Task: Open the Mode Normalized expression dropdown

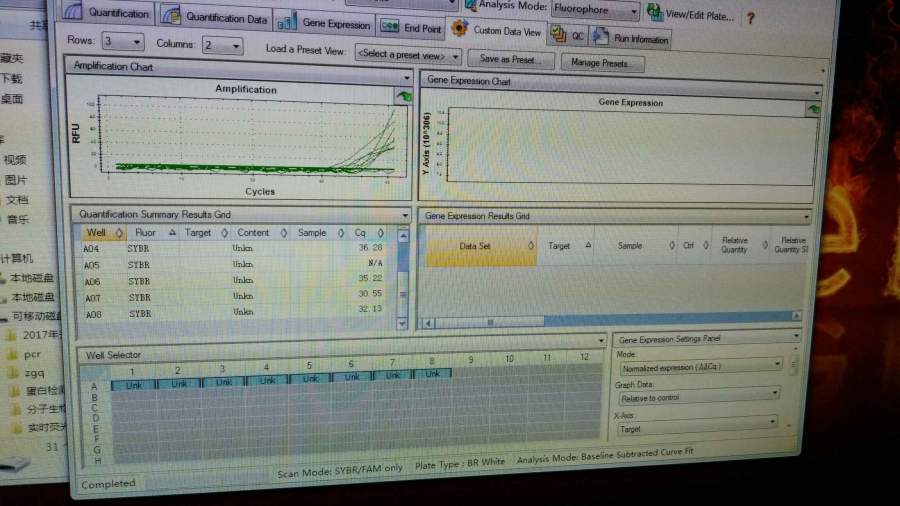Action: 701,367
